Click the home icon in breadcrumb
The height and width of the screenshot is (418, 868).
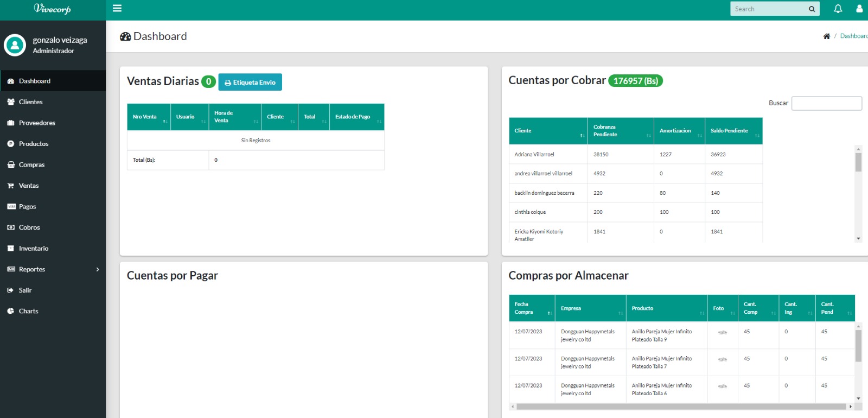tap(826, 36)
